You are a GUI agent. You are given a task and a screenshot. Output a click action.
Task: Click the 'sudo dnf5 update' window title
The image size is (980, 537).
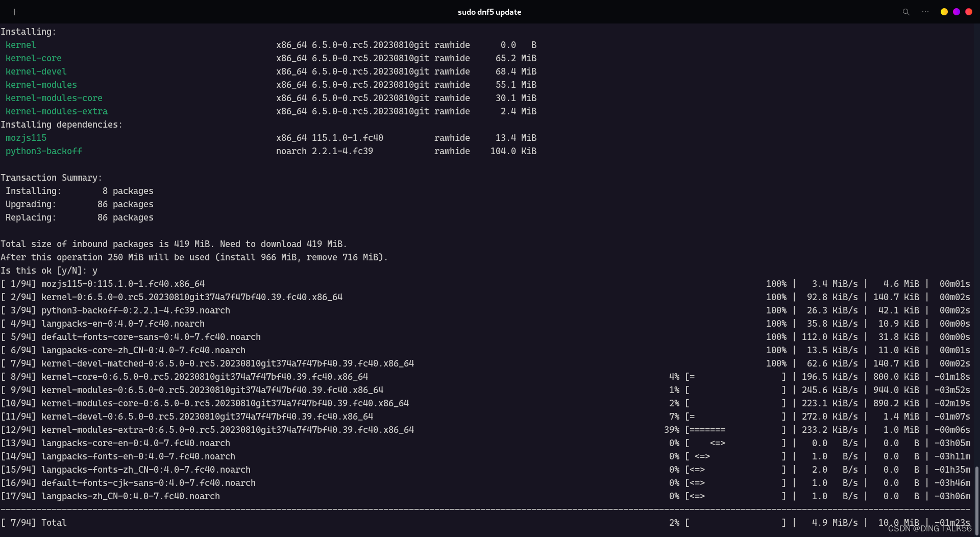(489, 12)
